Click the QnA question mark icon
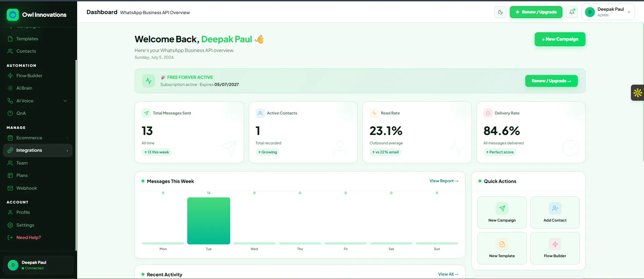The image size is (644, 279). pyautogui.click(x=10, y=113)
